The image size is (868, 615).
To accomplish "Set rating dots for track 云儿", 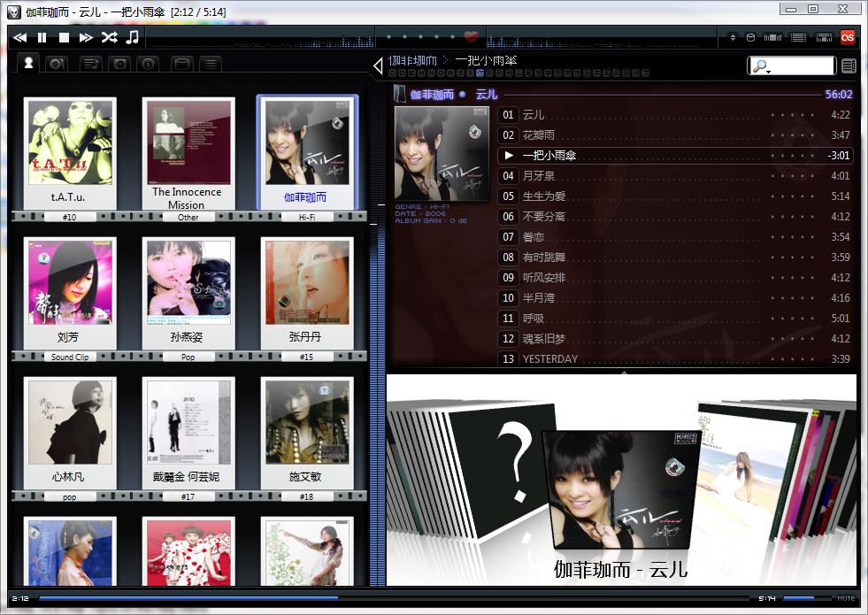I will [x=792, y=115].
